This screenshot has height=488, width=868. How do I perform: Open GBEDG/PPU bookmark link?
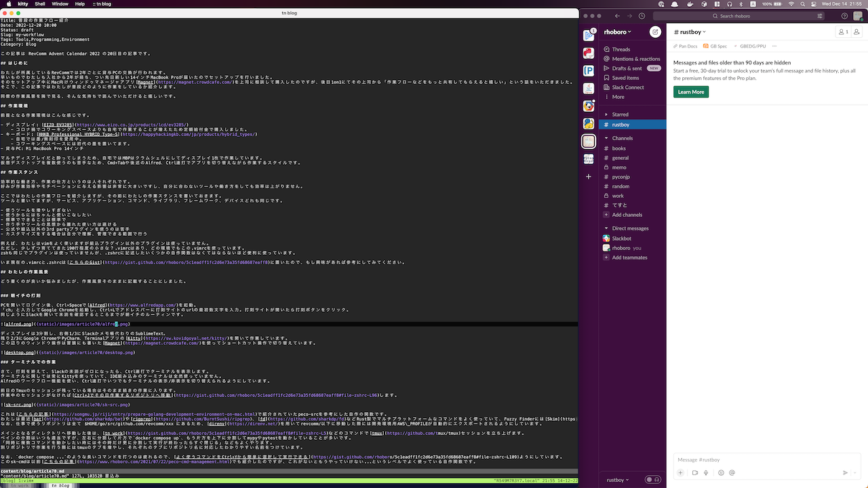click(749, 46)
